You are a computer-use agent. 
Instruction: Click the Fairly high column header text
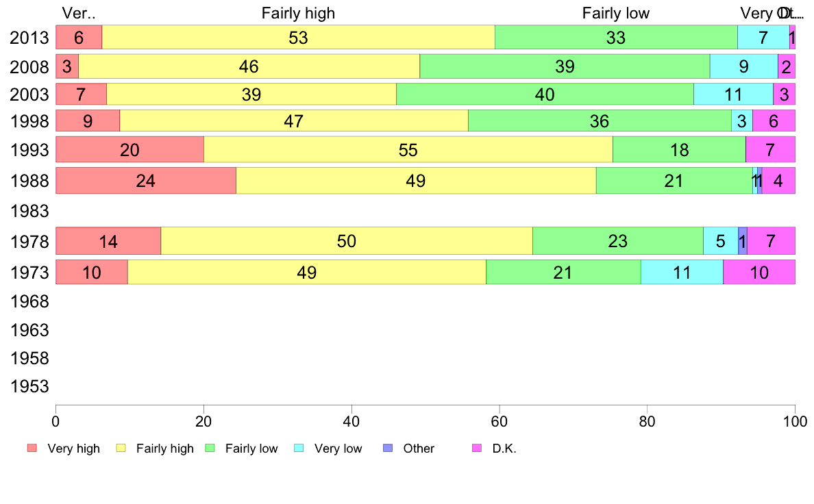[298, 13]
